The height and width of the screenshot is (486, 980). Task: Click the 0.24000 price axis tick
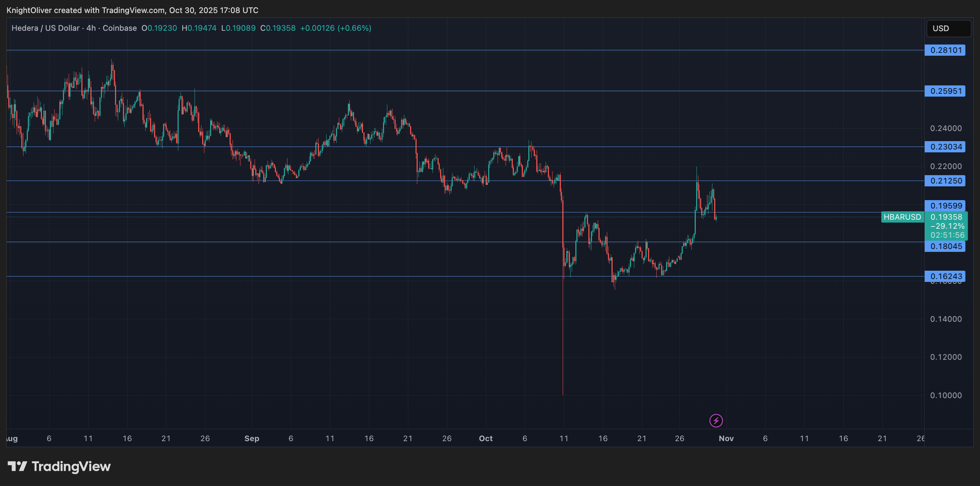pos(946,128)
